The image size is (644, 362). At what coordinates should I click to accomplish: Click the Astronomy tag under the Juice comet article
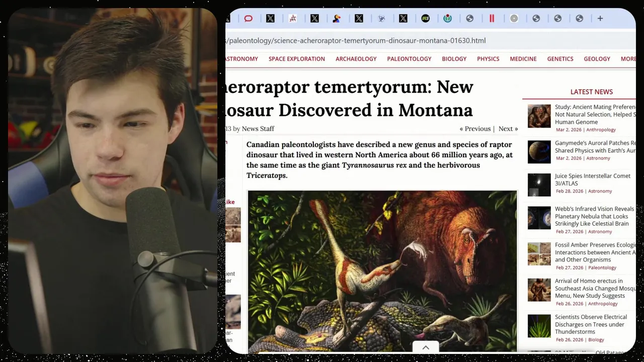pyautogui.click(x=600, y=191)
